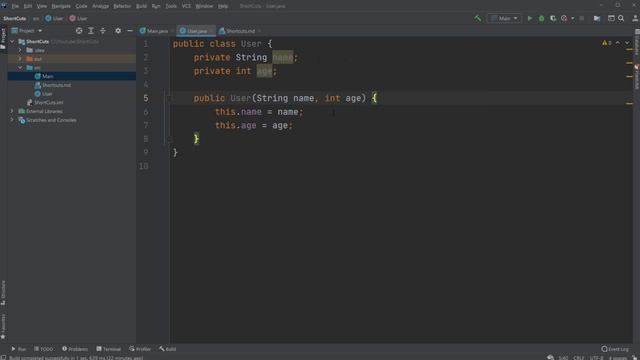Open Project panel gear options
Viewport: 640px width, 360px height.
coord(118,31)
